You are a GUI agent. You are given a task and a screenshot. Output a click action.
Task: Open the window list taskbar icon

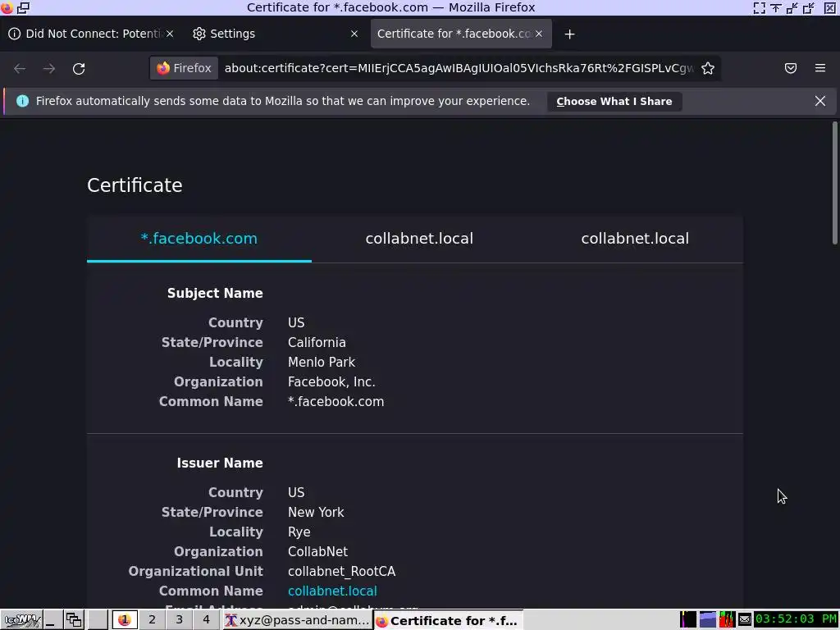tap(74, 620)
